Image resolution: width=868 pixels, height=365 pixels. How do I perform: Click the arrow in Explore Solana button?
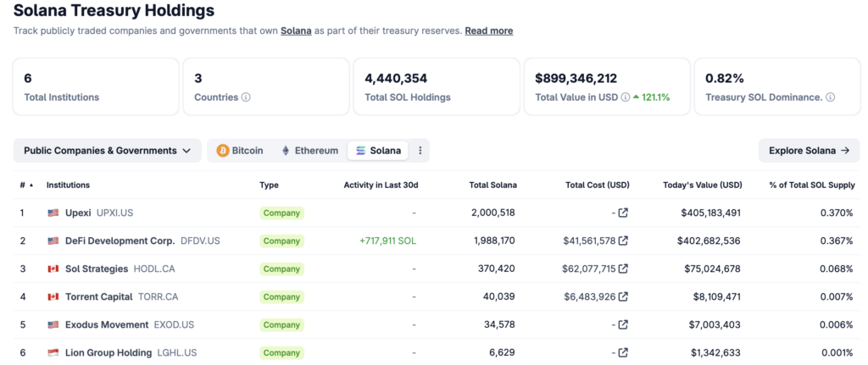pos(845,151)
